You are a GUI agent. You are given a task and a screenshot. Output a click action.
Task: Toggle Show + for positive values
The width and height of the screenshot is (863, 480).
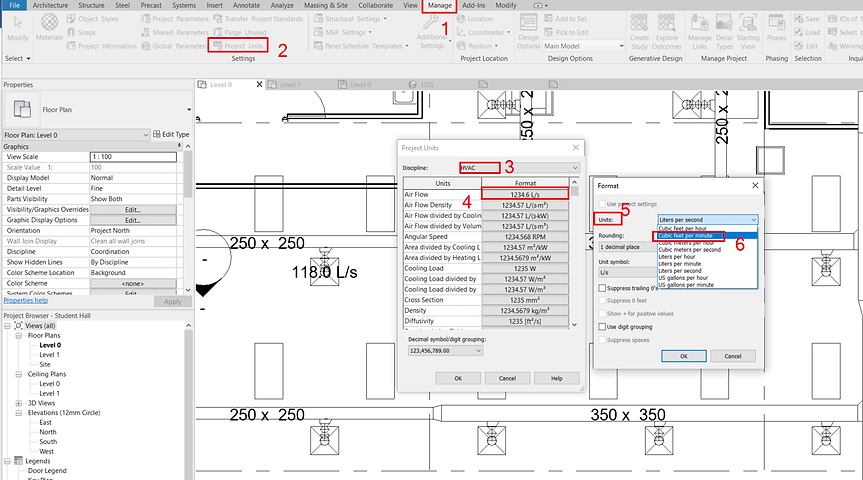602,314
